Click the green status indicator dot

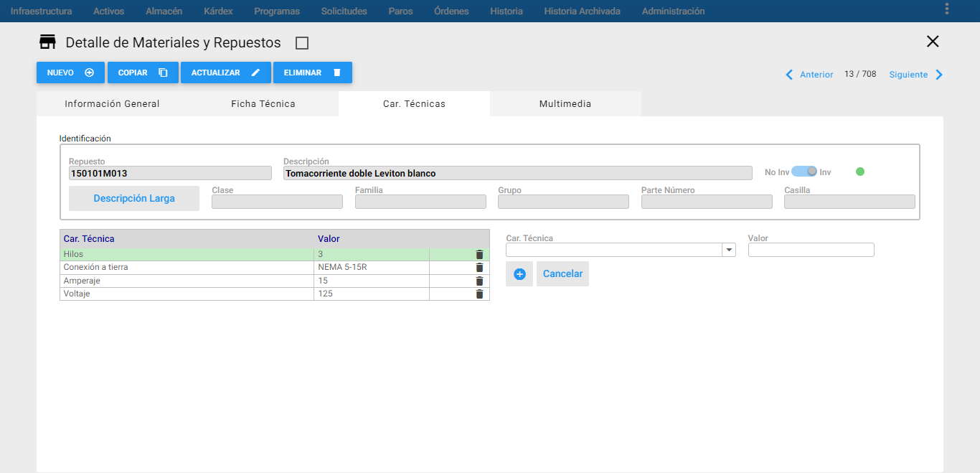point(860,172)
